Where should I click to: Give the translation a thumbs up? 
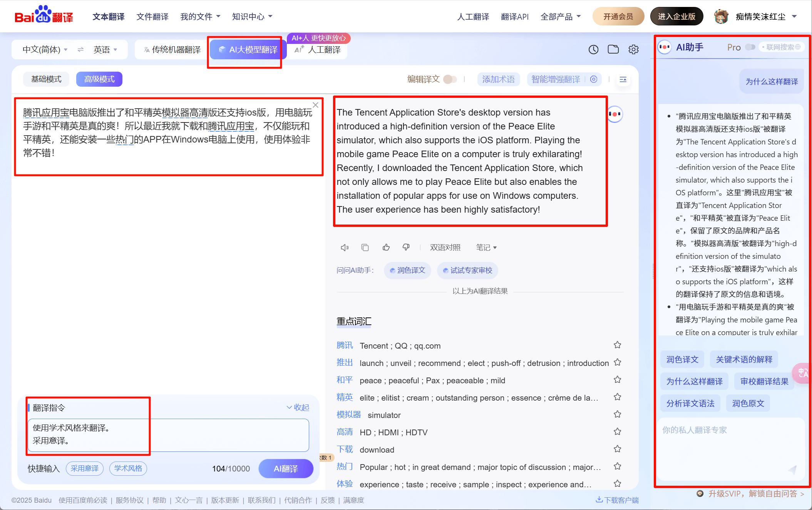[386, 247]
